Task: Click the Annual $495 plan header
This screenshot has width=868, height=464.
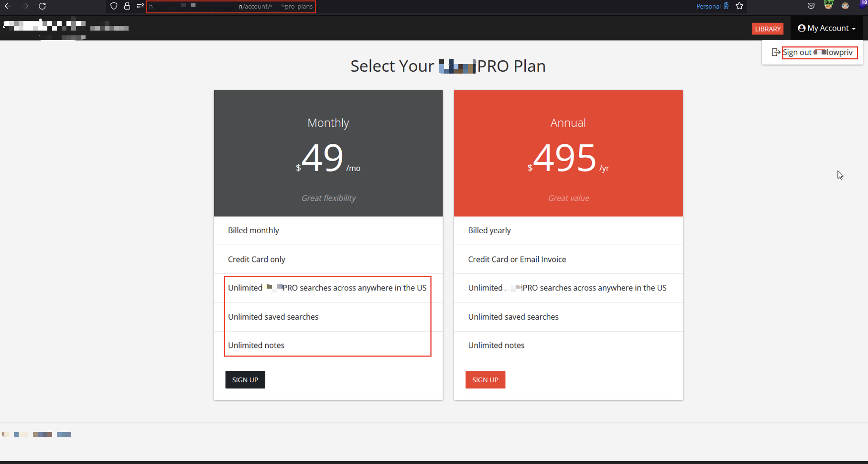Action: tap(568, 153)
